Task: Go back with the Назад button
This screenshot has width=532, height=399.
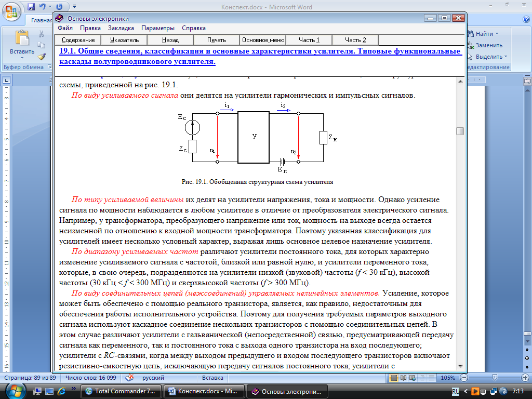Action: point(170,40)
